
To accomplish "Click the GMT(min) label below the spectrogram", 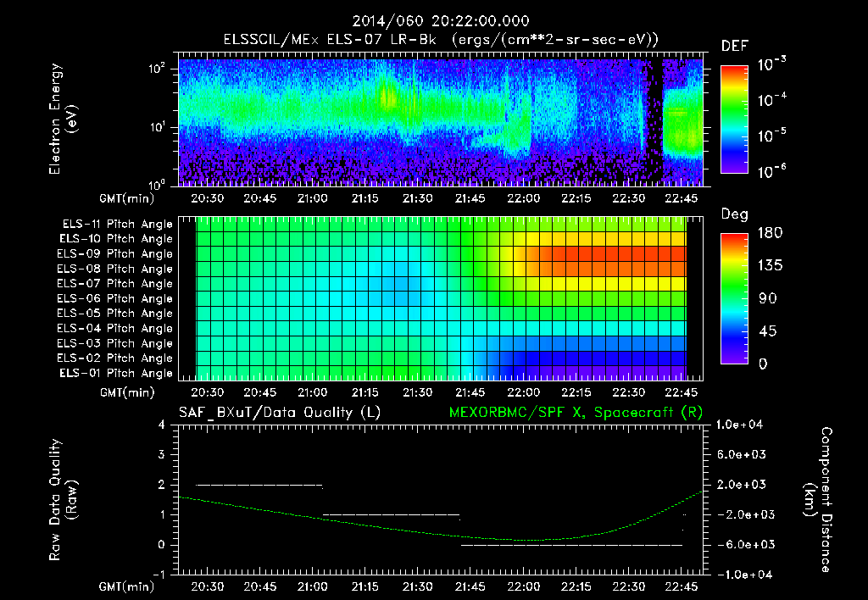I will point(127,198).
